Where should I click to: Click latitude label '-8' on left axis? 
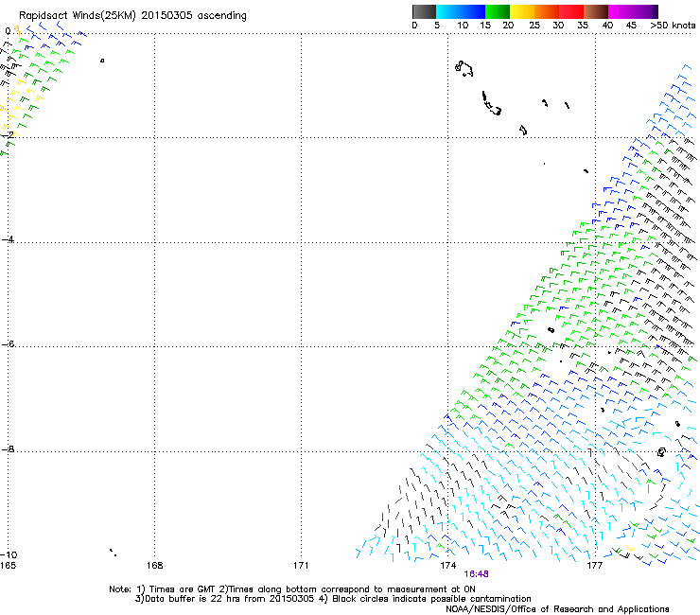pyautogui.click(x=8, y=448)
